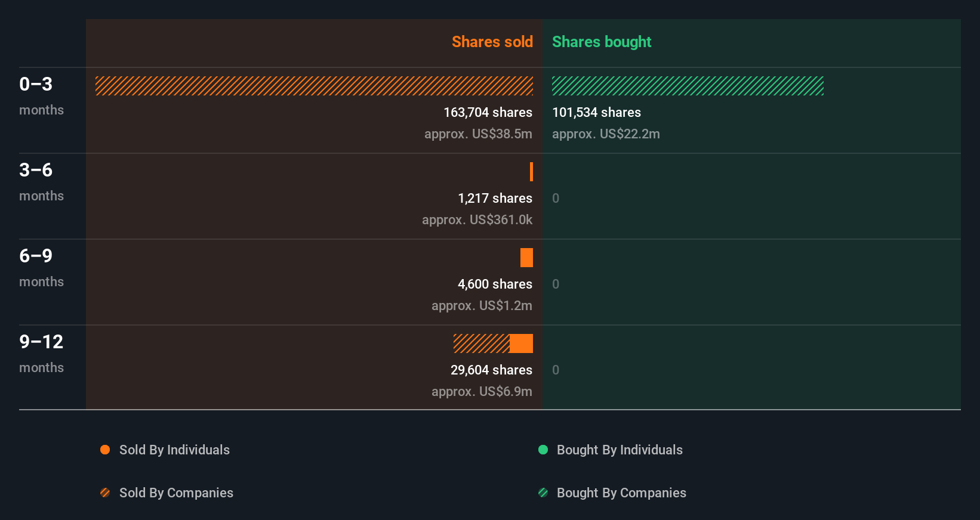Click the 6–9 months row label
The height and width of the screenshot is (520, 980).
[x=41, y=267]
